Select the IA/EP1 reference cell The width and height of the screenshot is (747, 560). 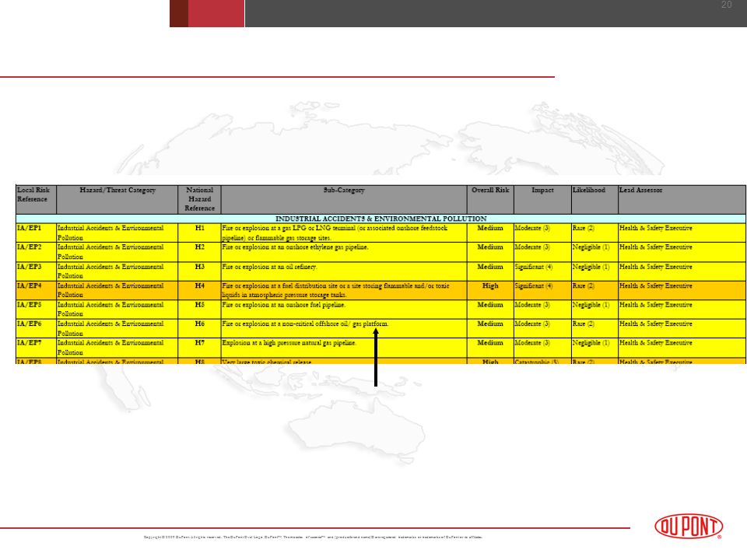click(x=37, y=233)
